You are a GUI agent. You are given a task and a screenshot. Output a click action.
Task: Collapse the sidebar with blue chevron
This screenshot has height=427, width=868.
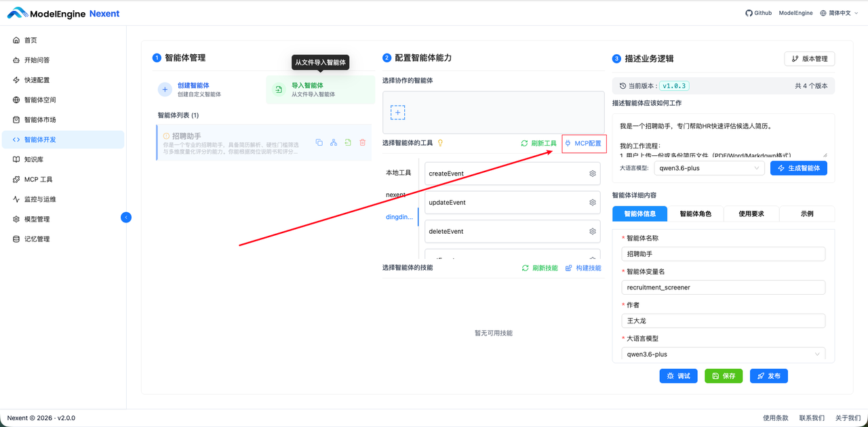pos(126,218)
